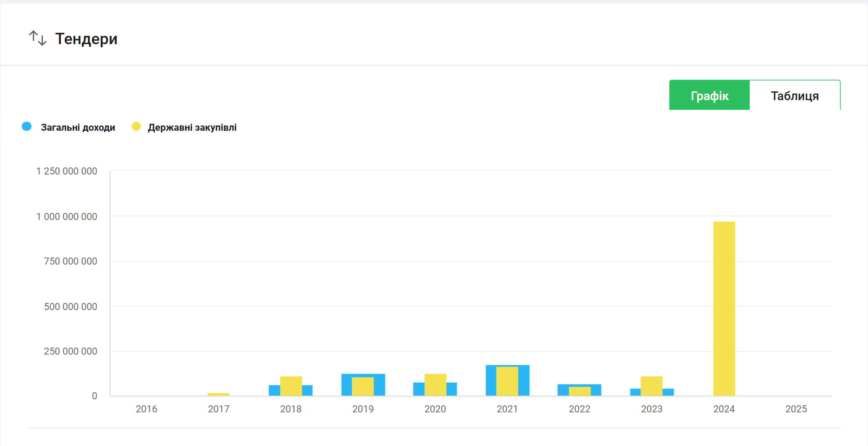The width and height of the screenshot is (868, 446).
Task: Click the up-down arrows Тендери icon
Action: click(x=38, y=38)
